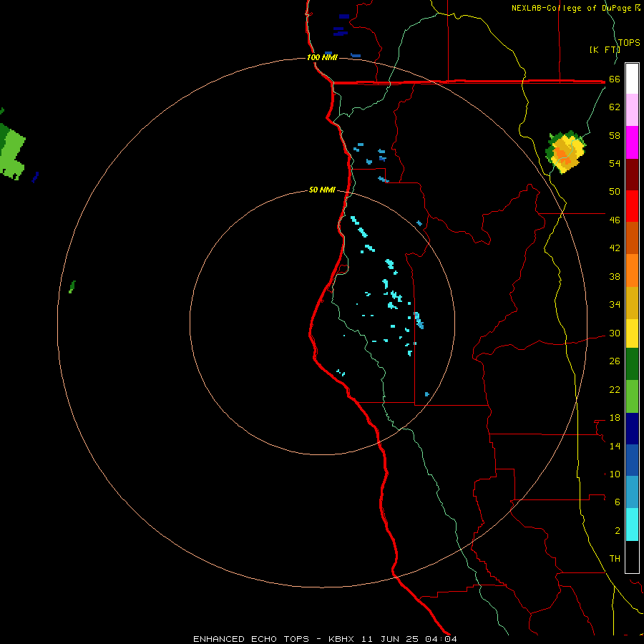
Task: Click the "26" scale value
Action: coord(615,361)
